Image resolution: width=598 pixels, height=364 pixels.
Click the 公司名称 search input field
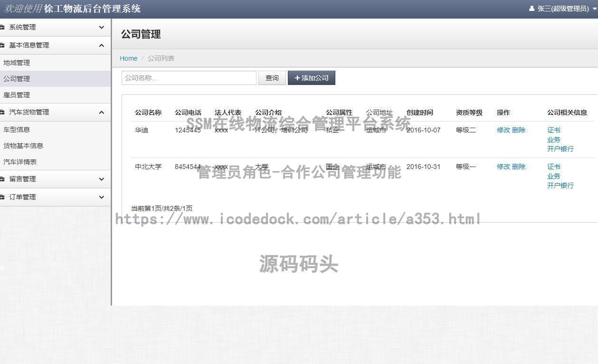click(x=189, y=77)
